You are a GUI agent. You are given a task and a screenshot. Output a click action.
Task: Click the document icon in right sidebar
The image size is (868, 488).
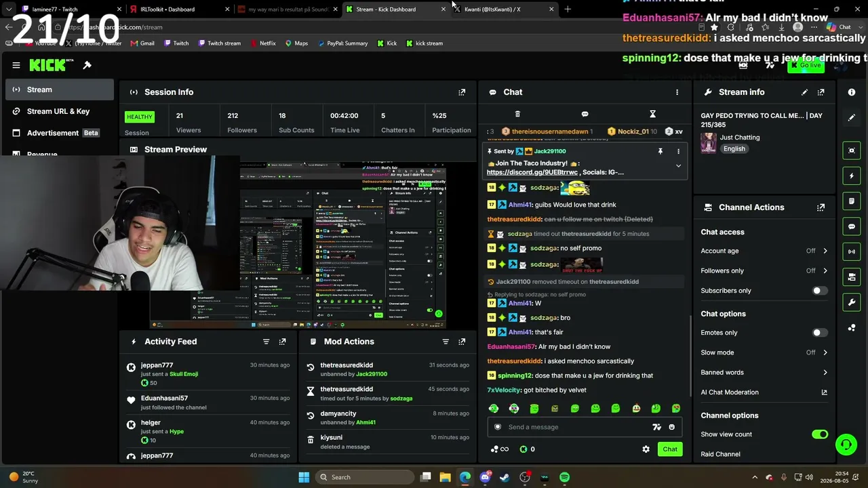(852, 201)
